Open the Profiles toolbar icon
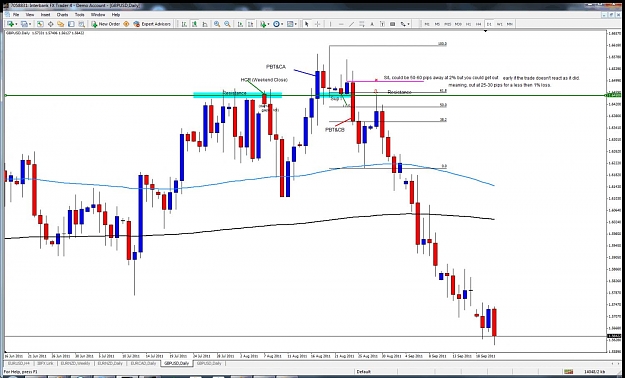Screen dimensions: 625x378 click(24, 24)
